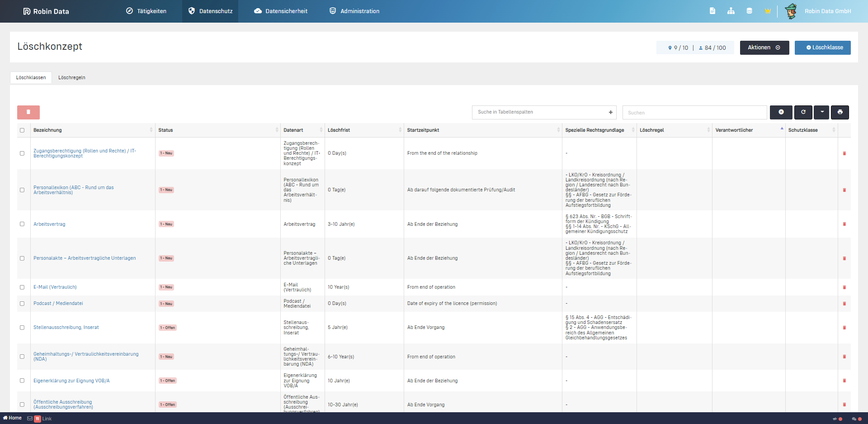Screen dimensions: 868x424
Task: Check the box for E-Mail (Vertraulich)
Action: (x=22, y=287)
